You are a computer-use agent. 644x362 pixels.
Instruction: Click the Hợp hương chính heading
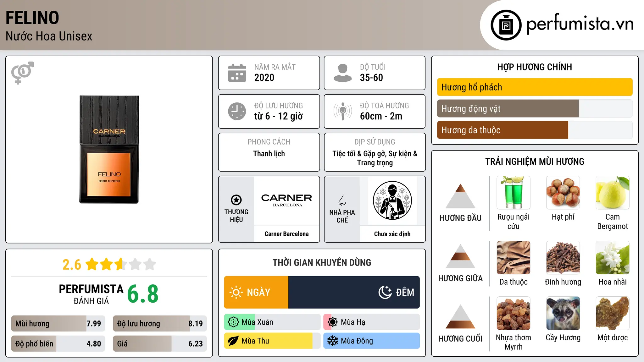(x=535, y=67)
